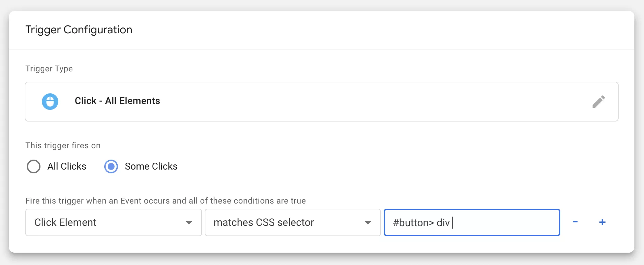Click the Trigger Configuration heading
Viewport: 644px width, 265px height.
point(79,30)
